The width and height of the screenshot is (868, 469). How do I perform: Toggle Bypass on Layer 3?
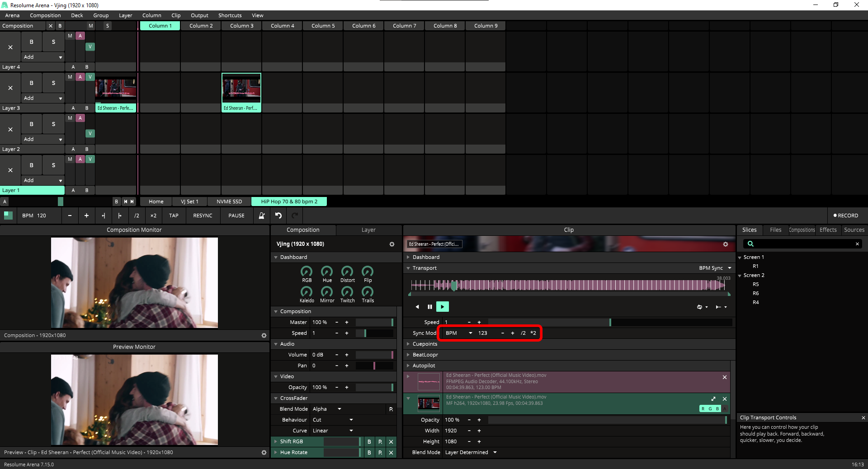[x=31, y=83]
